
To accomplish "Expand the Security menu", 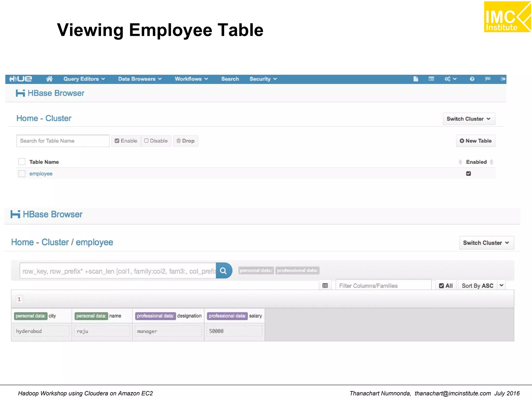I will point(263,79).
